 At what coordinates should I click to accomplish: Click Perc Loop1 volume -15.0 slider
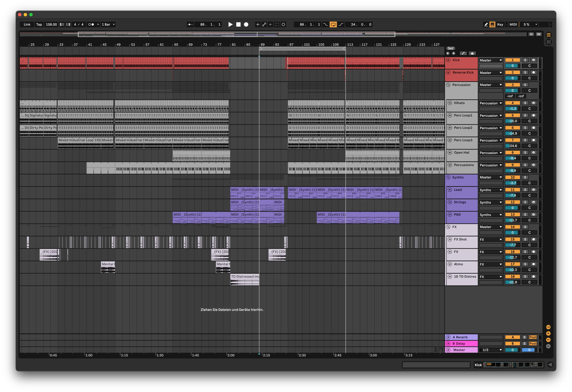[512, 121]
